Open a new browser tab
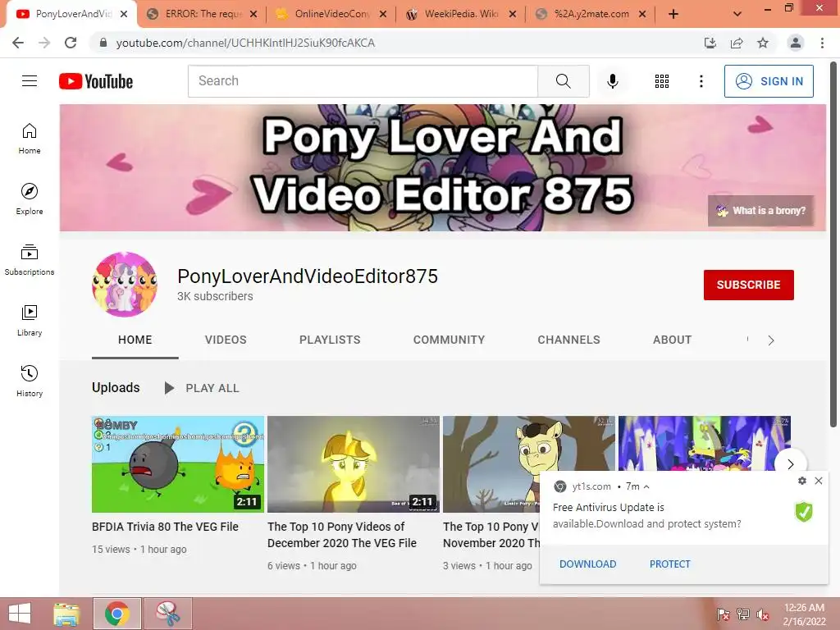This screenshot has height=630, width=840. pos(673,14)
